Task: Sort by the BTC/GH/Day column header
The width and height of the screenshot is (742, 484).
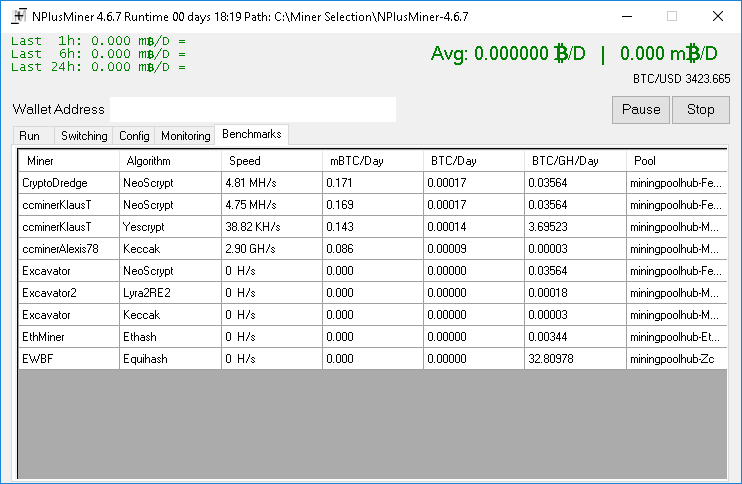Action: (x=575, y=161)
